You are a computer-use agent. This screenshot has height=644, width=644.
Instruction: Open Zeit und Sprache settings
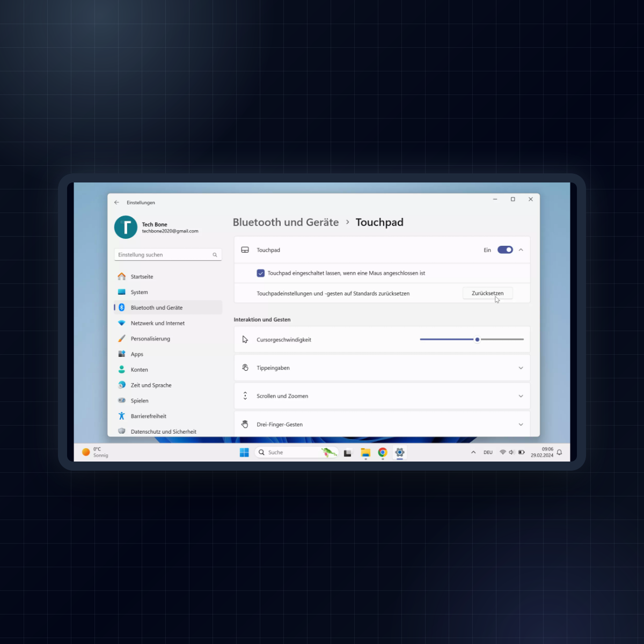(168, 385)
